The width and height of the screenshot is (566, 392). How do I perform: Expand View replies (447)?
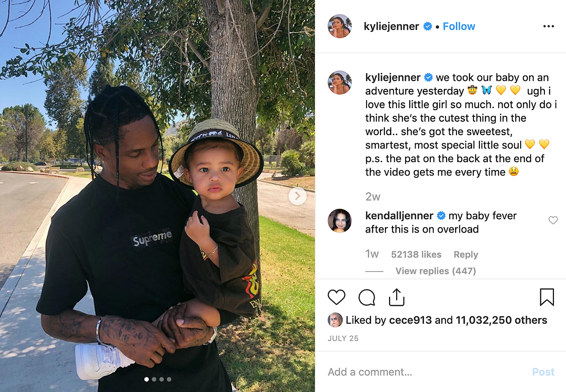(435, 271)
